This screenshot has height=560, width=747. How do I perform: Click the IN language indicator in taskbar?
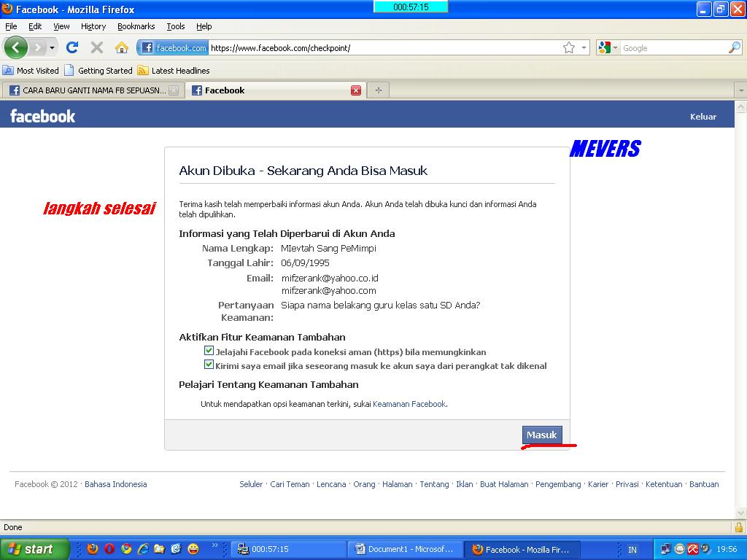coord(632,550)
